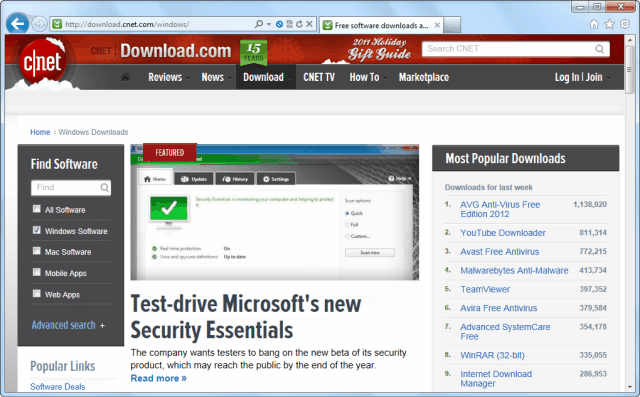Check the Web Apps checkbox
Screen dimensions: 640x397
(x=37, y=293)
